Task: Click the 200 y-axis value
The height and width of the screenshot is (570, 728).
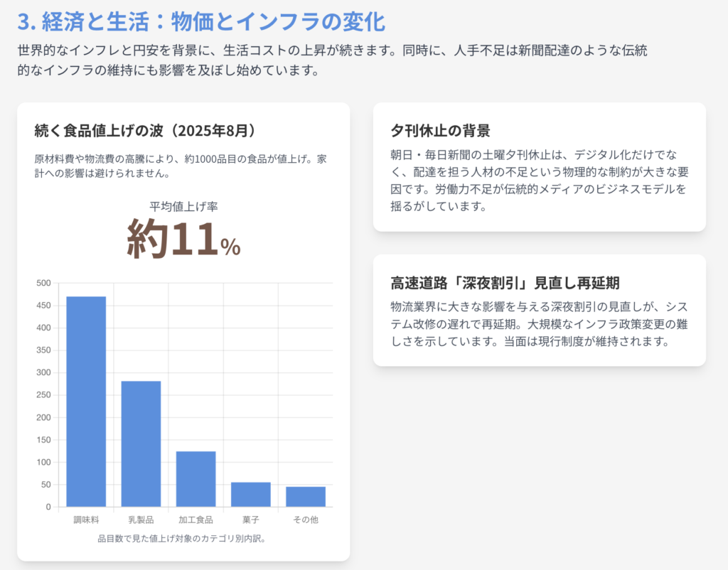Action: [x=43, y=417]
